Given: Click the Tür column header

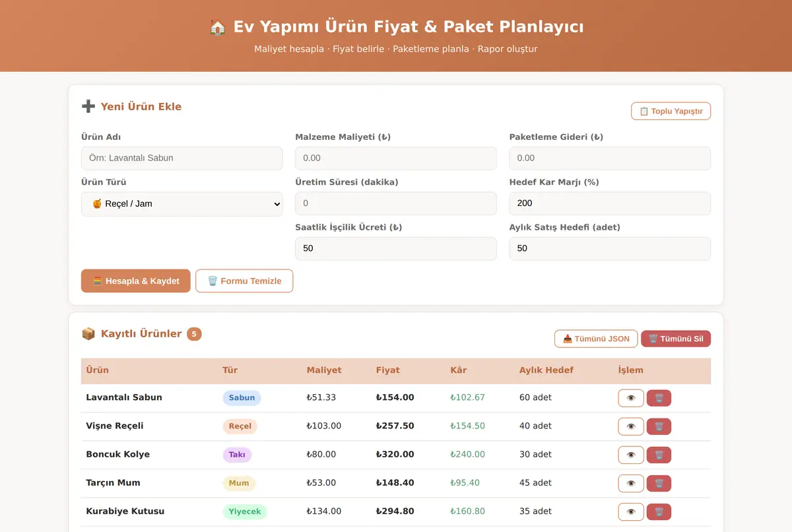Looking at the screenshot, I should click(230, 370).
